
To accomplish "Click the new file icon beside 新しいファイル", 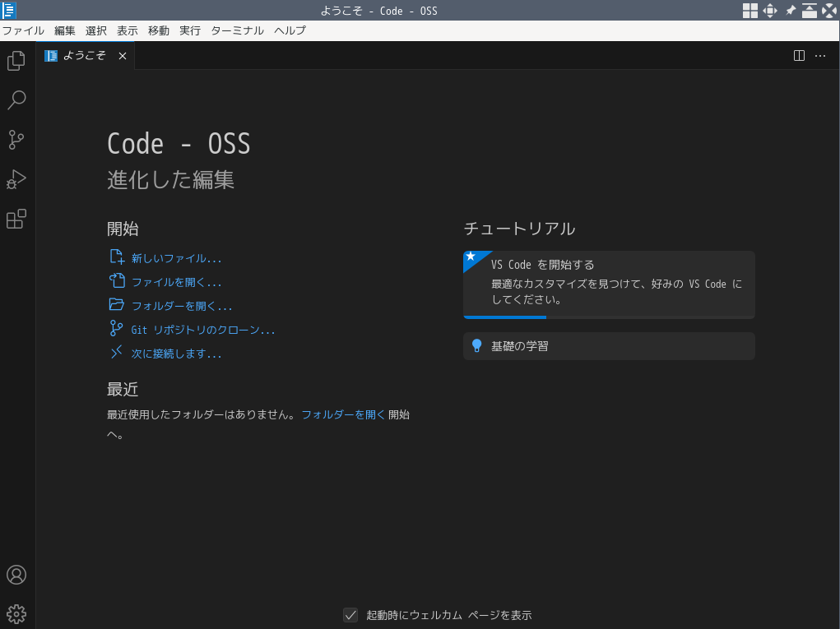I will (x=117, y=257).
